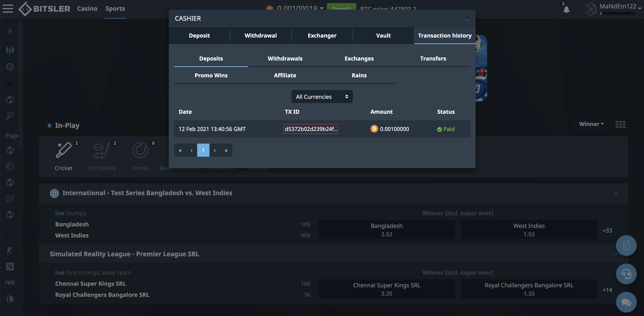Open chat floating button

click(626, 302)
